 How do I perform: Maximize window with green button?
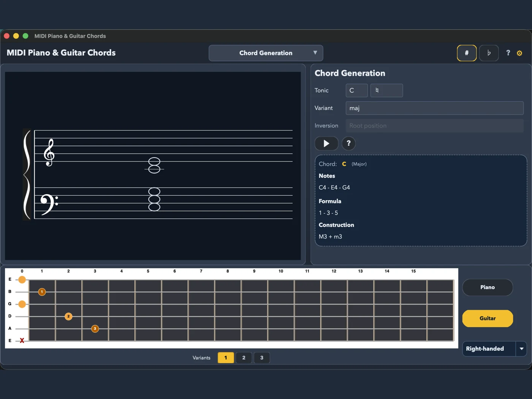(25, 36)
